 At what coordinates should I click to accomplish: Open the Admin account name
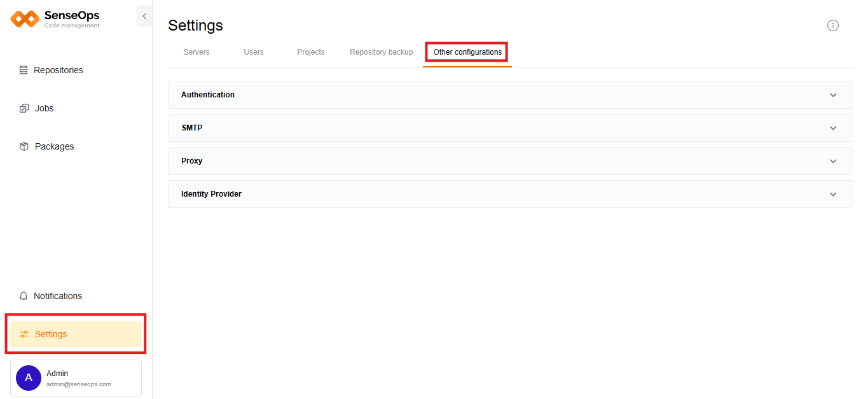pos(57,374)
